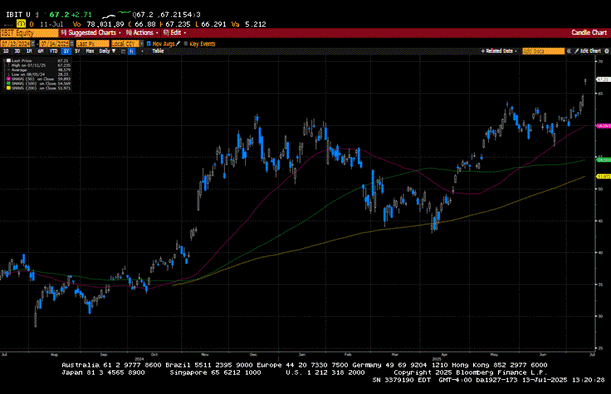Expand the chart style options arrow

pos(142,51)
